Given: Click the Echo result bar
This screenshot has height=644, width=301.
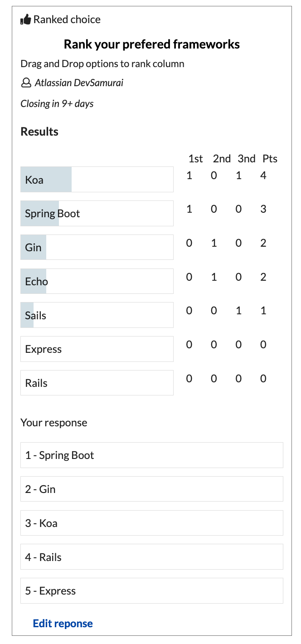Looking at the screenshot, I should (x=97, y=281).
